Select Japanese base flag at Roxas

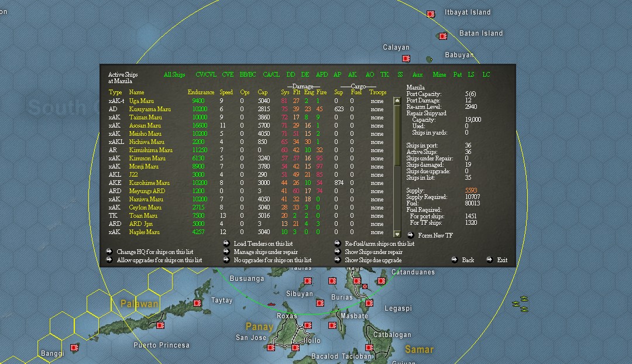pyautogui.click(x=308, y=325)
